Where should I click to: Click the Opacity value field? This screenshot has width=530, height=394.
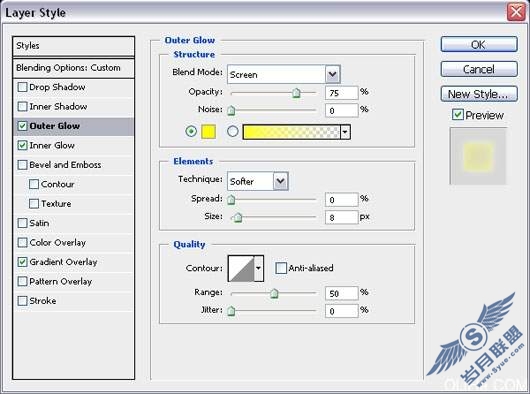click(341, 93)
